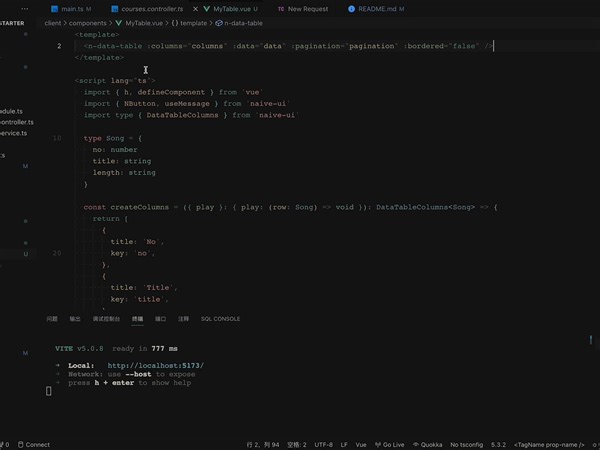Click the terminal cursor prompt

[x=49, y=391]
